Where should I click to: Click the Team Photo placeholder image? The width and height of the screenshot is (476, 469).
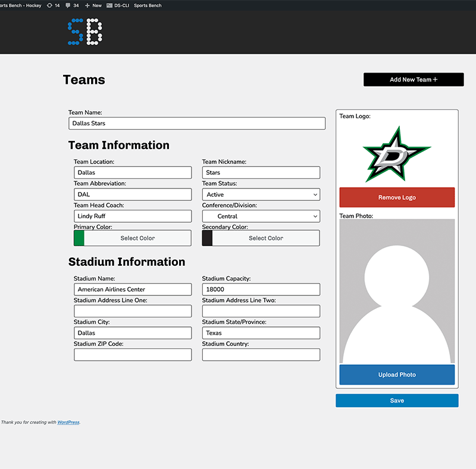(x=397, y=291)
